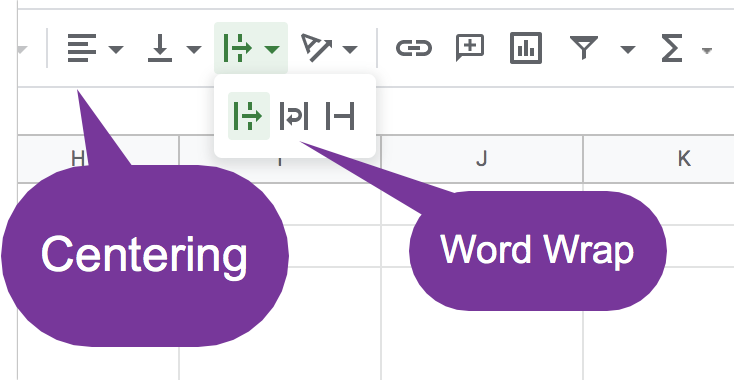Click the Functions sigma icon
Image resolution: width=734 pixels, height=380 pixels.
pyautogui.click(x=671, y=48)
